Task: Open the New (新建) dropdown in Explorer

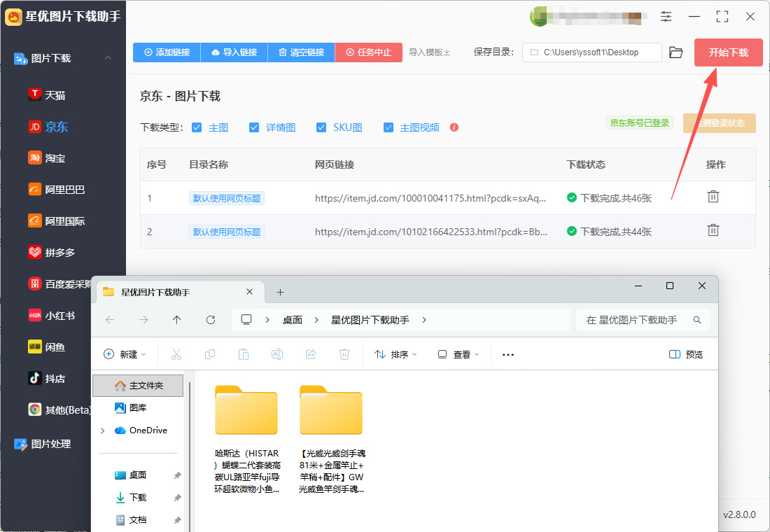Action: tap(125, 354)
